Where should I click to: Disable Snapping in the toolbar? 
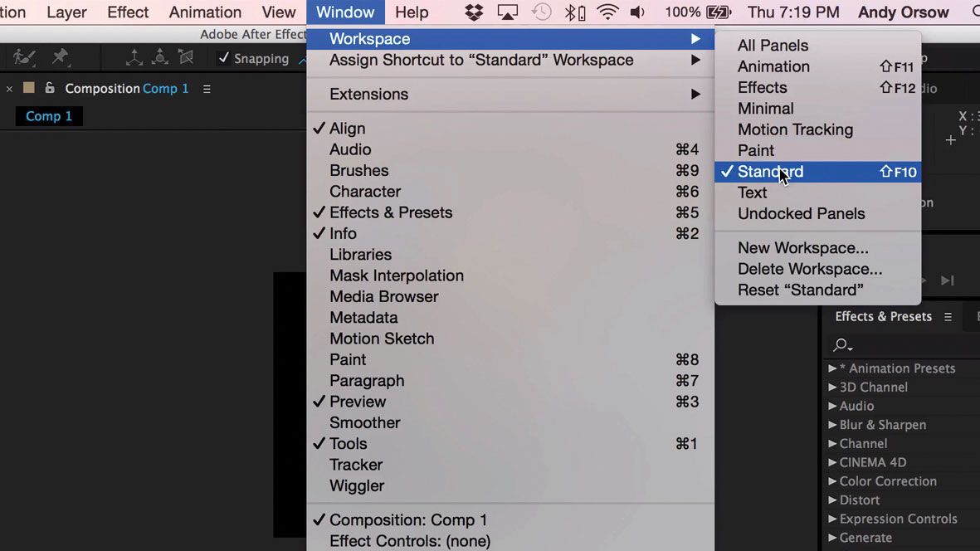coord(222,59)
